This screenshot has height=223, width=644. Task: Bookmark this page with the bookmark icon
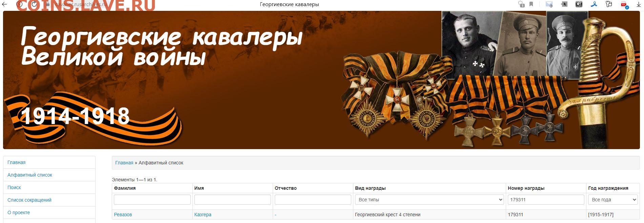[531, 4]
